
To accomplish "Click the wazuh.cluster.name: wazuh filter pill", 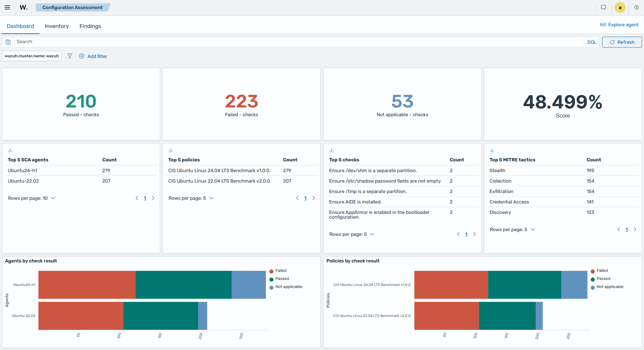I will click(32, 56).
